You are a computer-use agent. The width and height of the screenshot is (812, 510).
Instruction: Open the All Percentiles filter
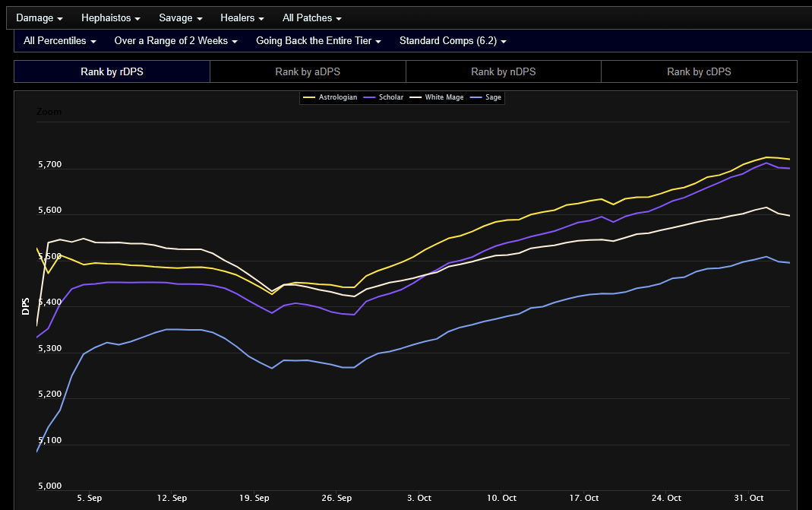[x=60, y=41]
